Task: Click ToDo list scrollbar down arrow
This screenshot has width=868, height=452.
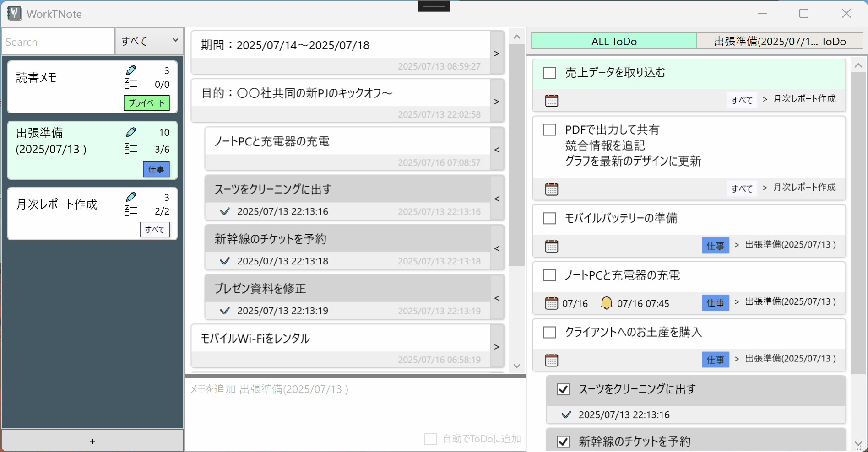Action: 858,443
